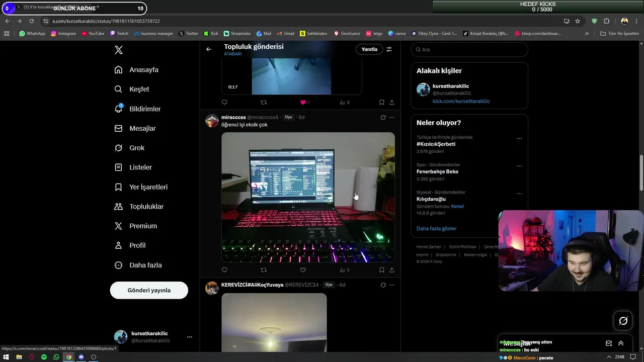The image size is (644, 362).
Task: Open Streamlabs bookmark
Action: click(237, 34)
